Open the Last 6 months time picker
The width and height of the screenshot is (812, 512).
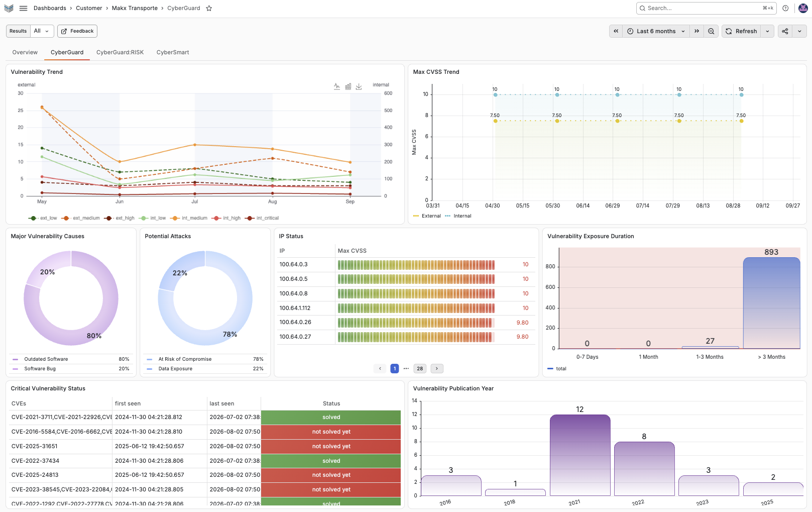point(656,31)
